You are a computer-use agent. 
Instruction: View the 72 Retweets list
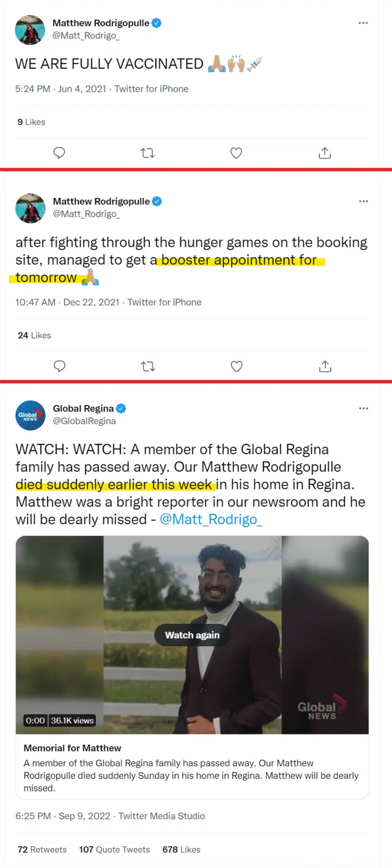42,850
